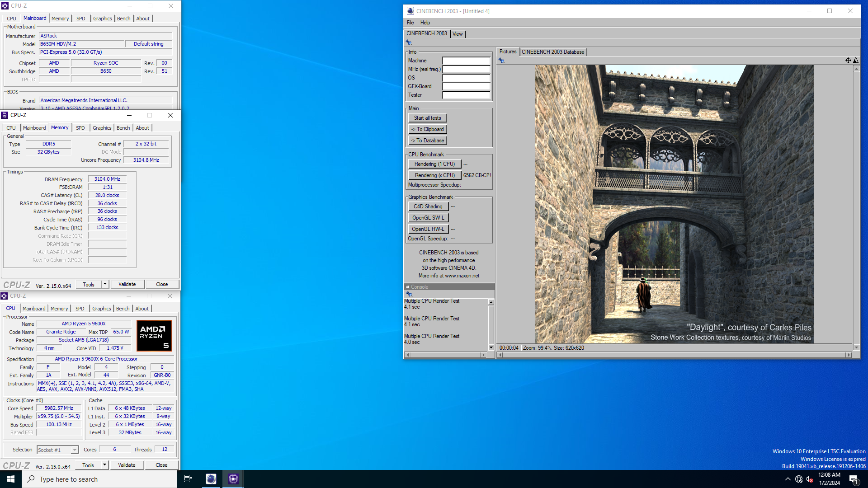The height and width of the screenshot is (488, 868).
Task: Click the rendered Daylight scene image
Action: coord(674,204)
